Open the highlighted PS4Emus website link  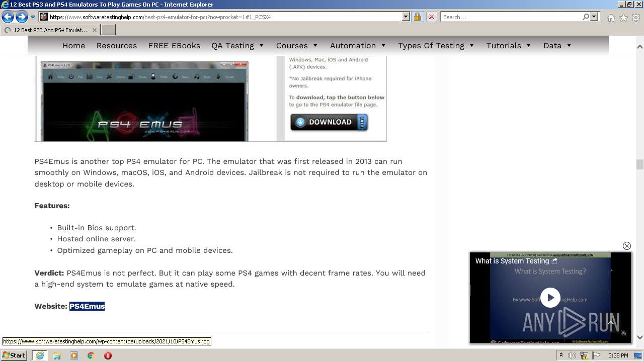(87, 306)
